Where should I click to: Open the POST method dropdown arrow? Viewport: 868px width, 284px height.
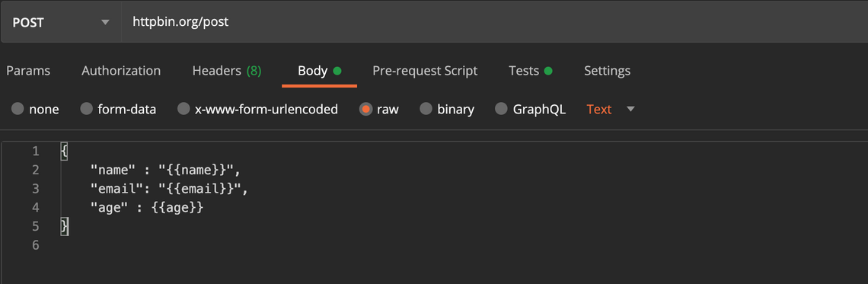click(105, 23)
